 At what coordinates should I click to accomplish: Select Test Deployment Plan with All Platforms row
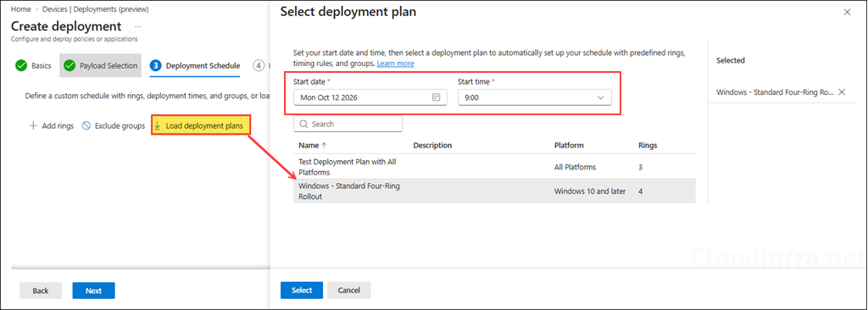[494, 167]
